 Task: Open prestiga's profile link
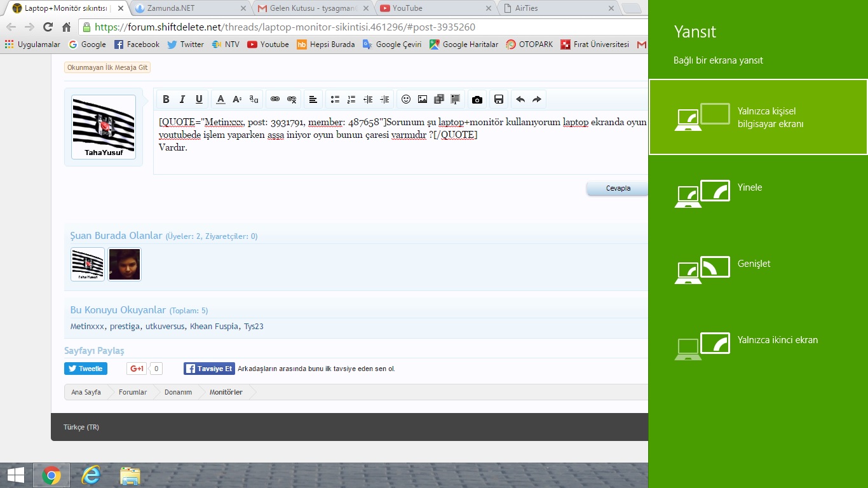[125, 327]
